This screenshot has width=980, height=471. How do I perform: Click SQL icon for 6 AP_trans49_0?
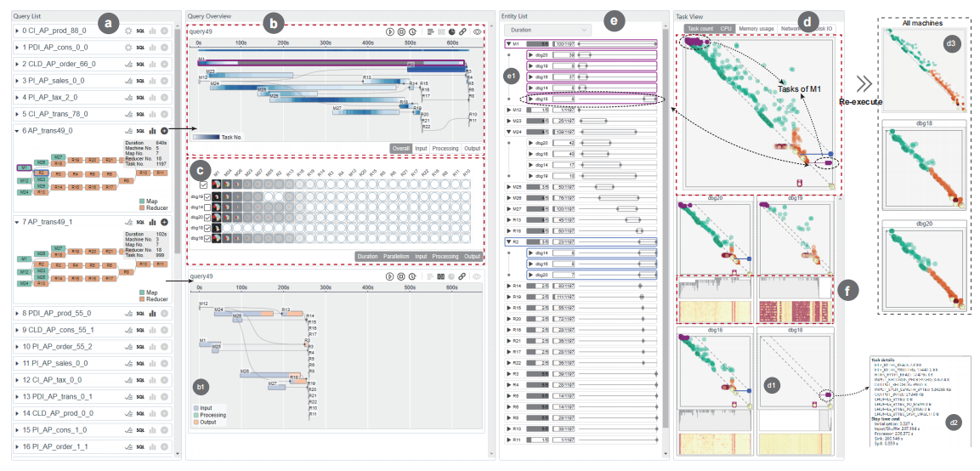point(140,130)
